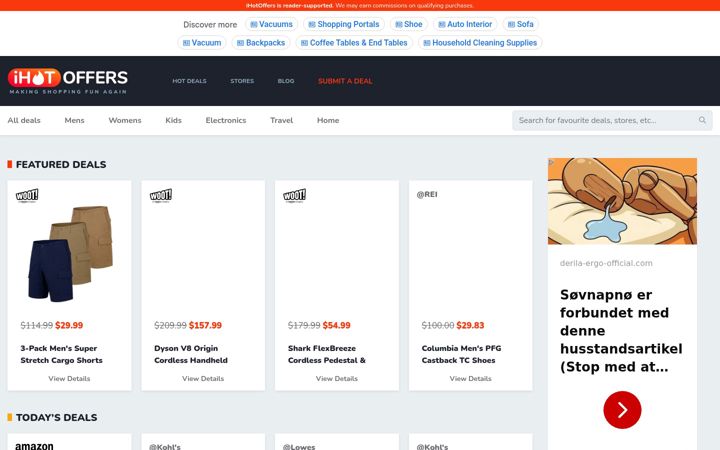Open the Søvnapnø ad headline
This screenshot has width=720, height=450.
click(x=621, y=331)
